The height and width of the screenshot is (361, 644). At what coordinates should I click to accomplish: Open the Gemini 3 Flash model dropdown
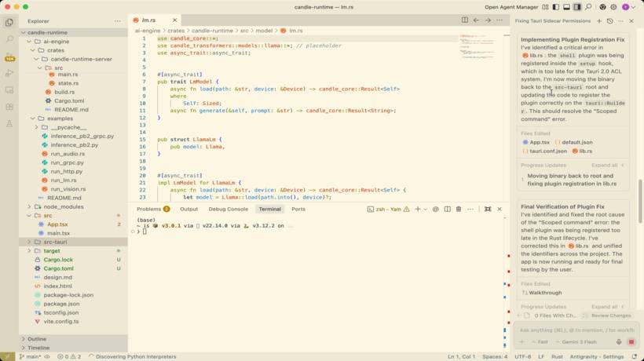tap(577, 342)
